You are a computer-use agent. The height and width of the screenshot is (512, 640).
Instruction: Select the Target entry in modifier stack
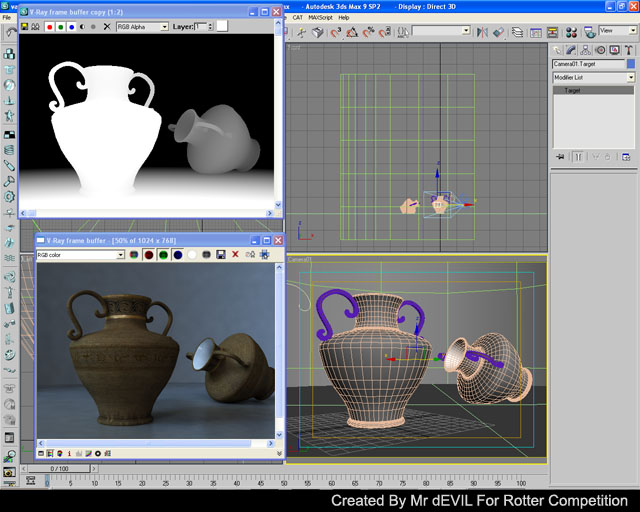[x=594, y=91]
